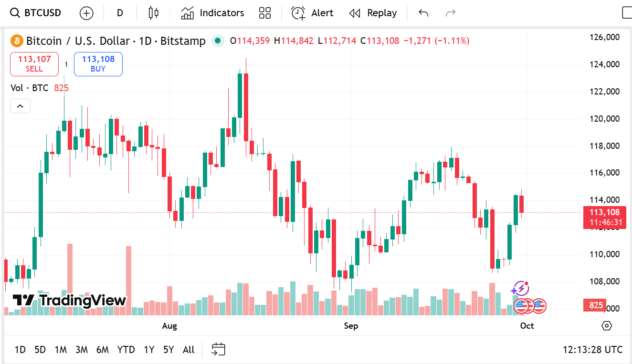Open chart settings hexagon icon
This screenshot has width=632, height=364.
pyautogui.click(x=607, y=326)
